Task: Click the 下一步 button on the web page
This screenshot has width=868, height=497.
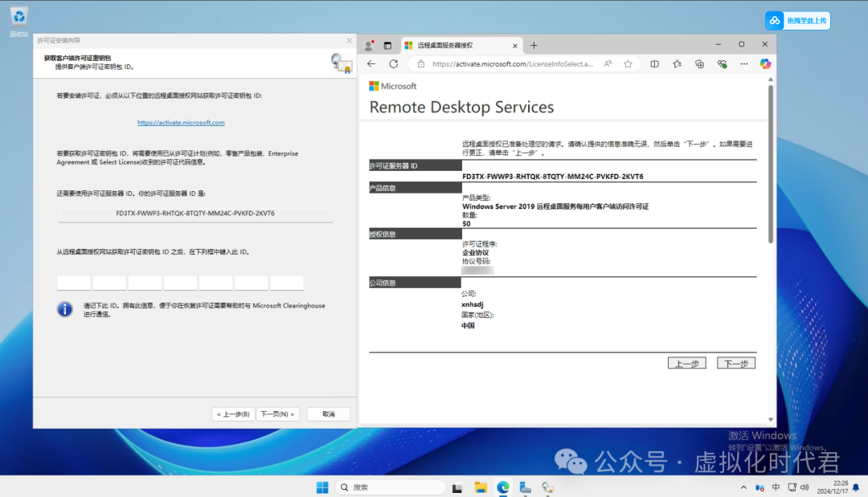Action: pyautogui.click(x=735, y=363)
